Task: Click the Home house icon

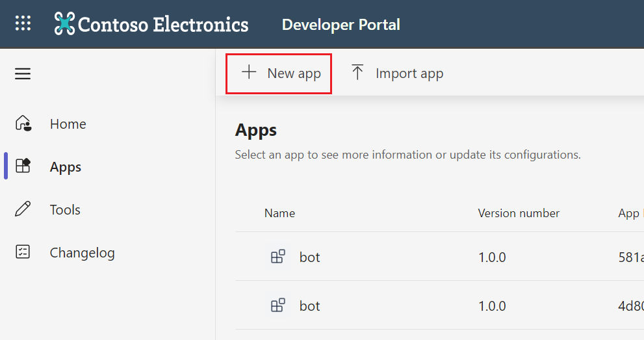Action: (x=23, y=123)
